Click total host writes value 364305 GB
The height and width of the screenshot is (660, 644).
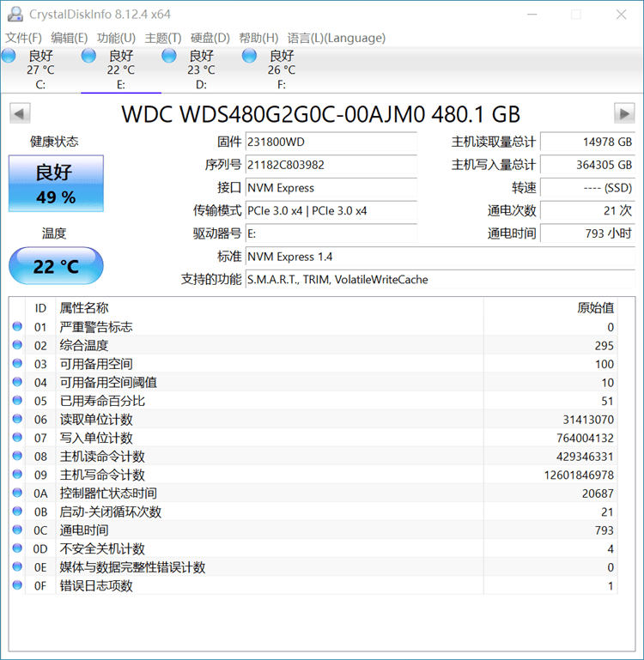click(x=587, y=165)
